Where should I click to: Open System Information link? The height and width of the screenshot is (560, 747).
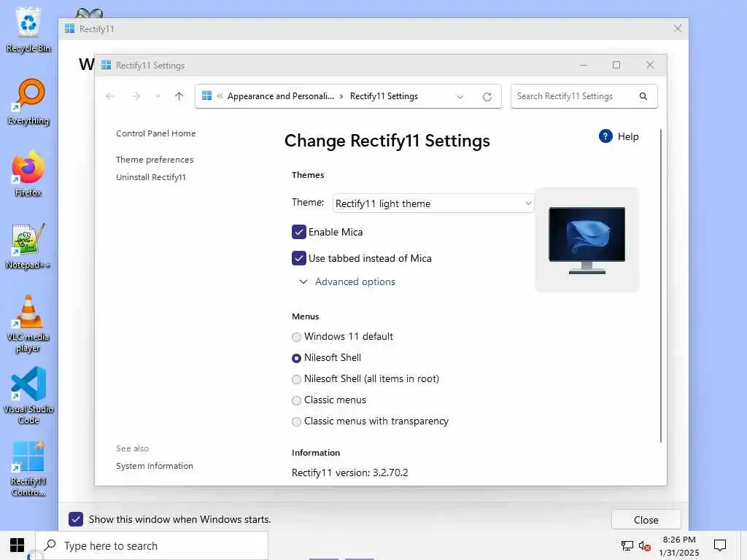(x=155, y=466)
